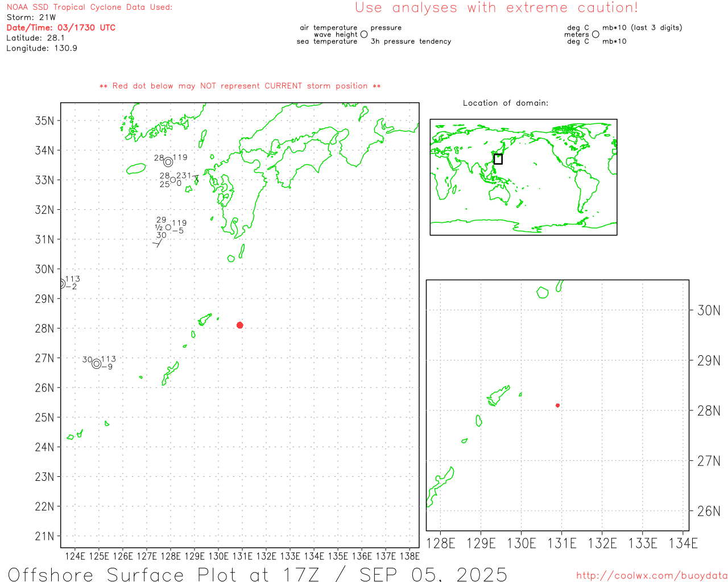Click the 35N latitude label

[45, 120]
